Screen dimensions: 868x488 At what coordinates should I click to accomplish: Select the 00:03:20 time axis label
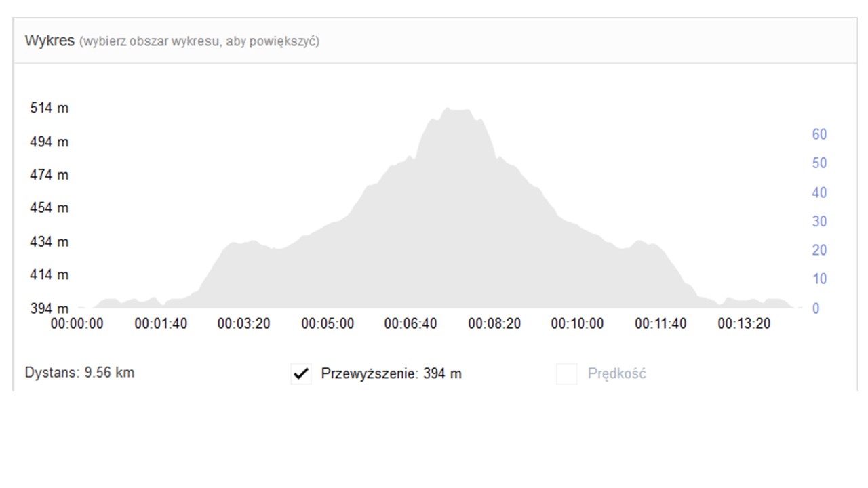(243, 324)
